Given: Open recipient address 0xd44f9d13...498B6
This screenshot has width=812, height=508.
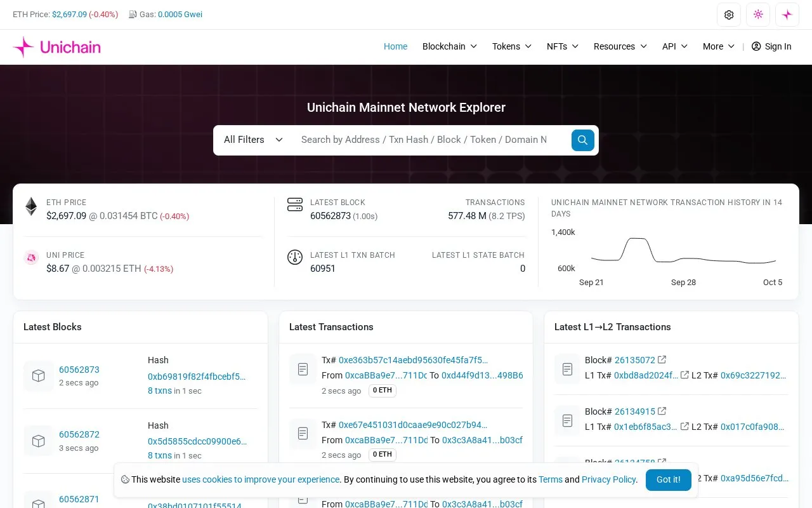Looking at the screenshot, I should 482,375.
